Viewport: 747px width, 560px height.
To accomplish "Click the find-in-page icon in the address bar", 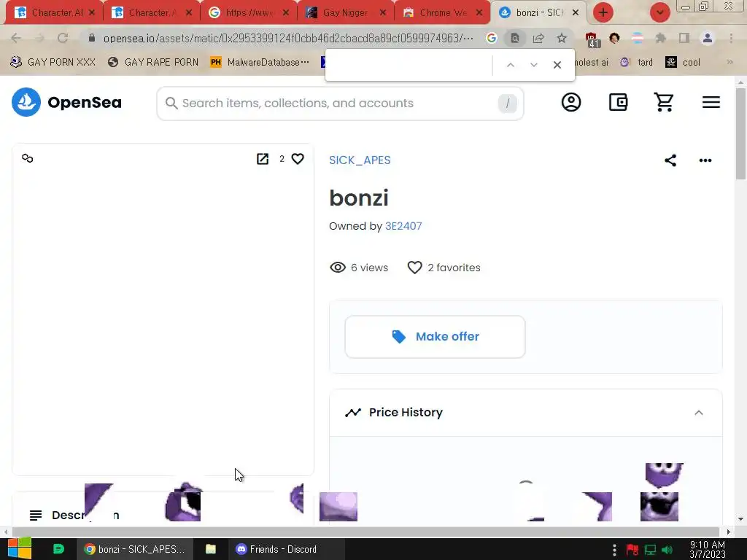I will tap(515, 38).
